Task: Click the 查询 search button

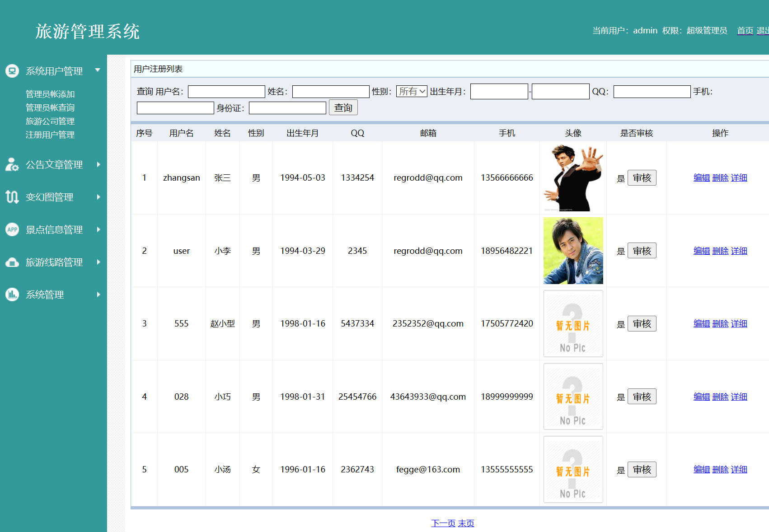Action: pos(343,107)
